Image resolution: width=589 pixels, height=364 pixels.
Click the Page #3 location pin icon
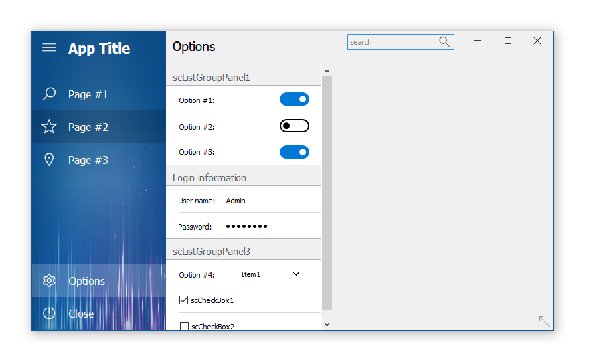[49, 160]
